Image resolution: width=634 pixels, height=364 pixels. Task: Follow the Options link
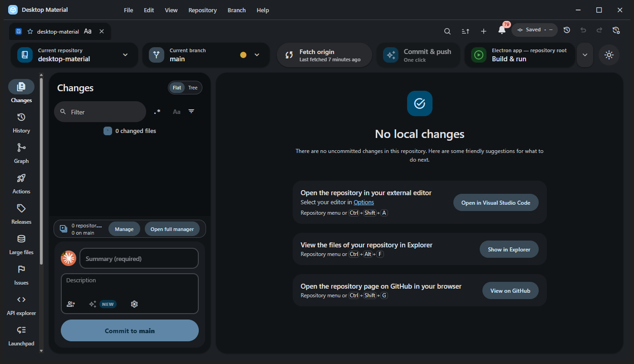[x=364, y=202]
